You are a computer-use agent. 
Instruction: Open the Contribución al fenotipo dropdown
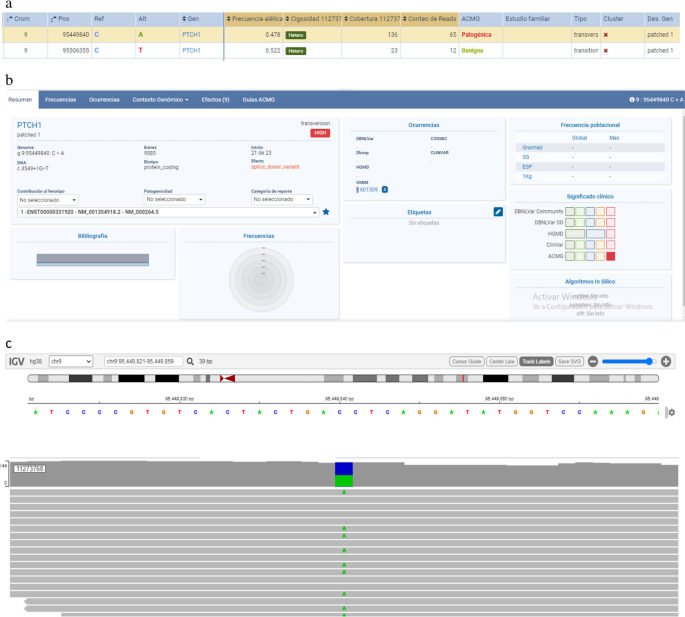pyautogui.click(x=47, y=200)
